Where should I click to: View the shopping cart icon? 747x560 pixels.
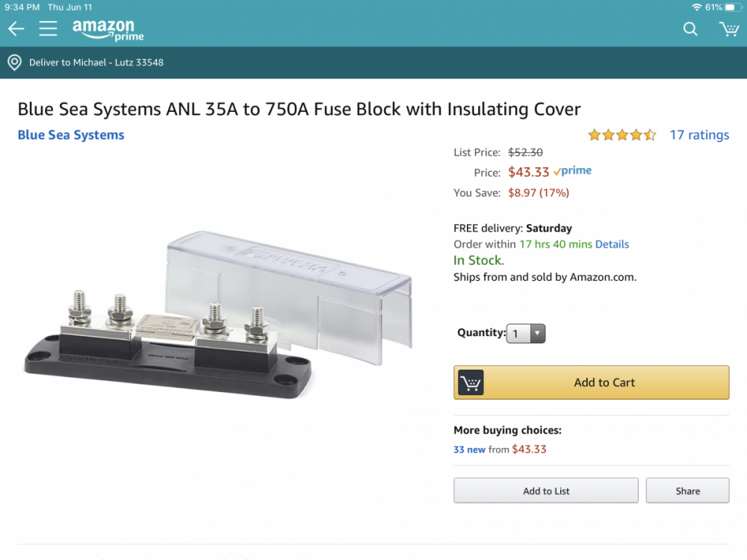728,29
